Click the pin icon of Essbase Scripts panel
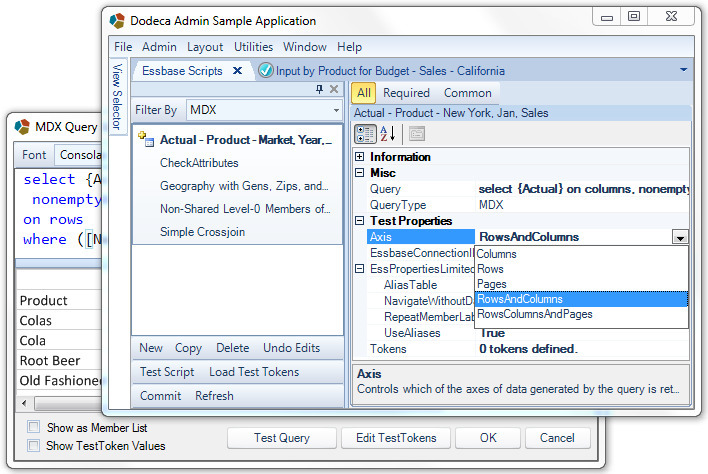The height and width of the screenshot is (474, 708). pos(320,89)
